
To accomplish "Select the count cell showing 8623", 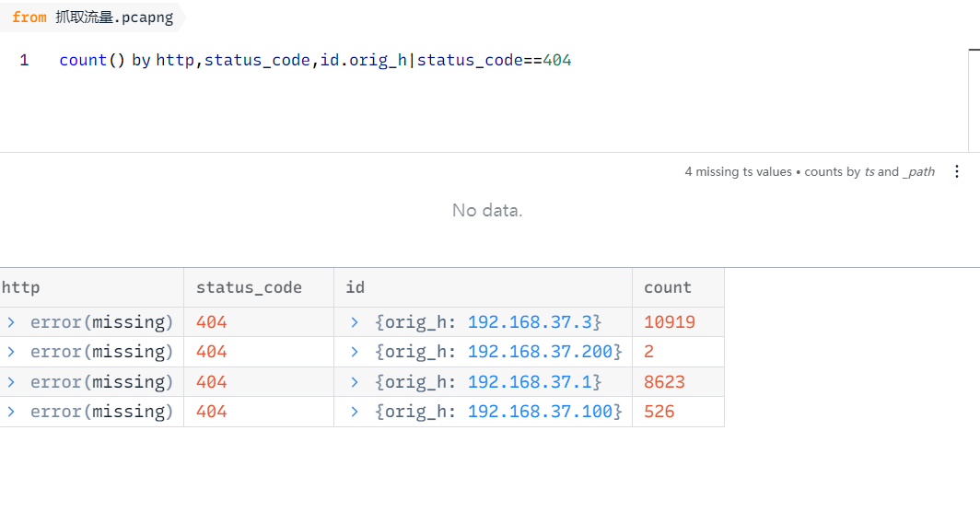I will click(x=664, y=382).
